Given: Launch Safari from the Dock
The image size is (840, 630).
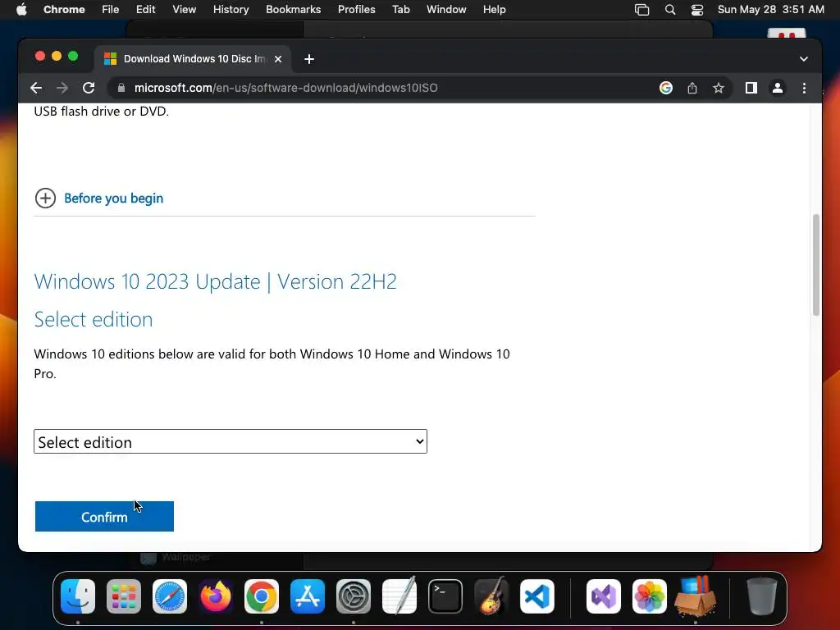Looking at the screenshot, I should tap(170, 596).
